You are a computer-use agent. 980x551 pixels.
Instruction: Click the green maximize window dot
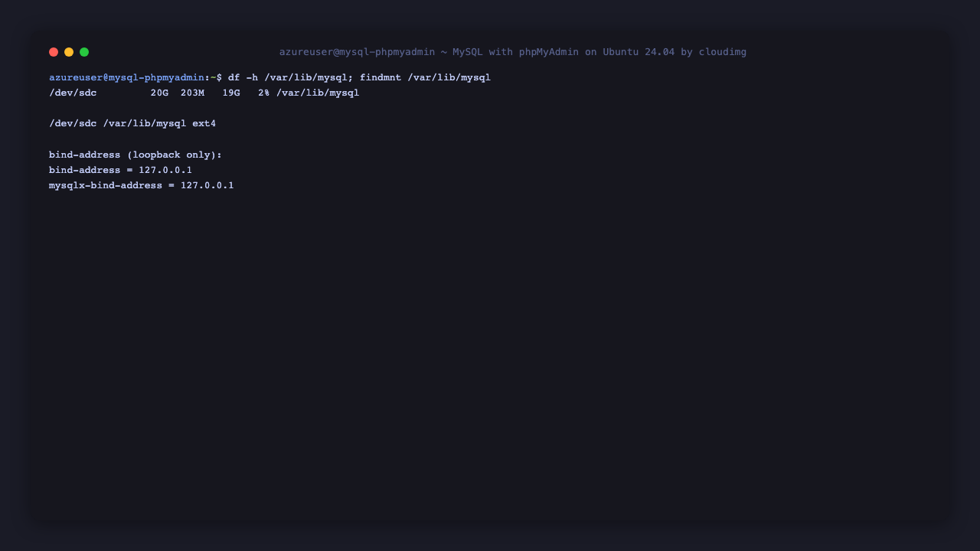[x=84, y=52]
